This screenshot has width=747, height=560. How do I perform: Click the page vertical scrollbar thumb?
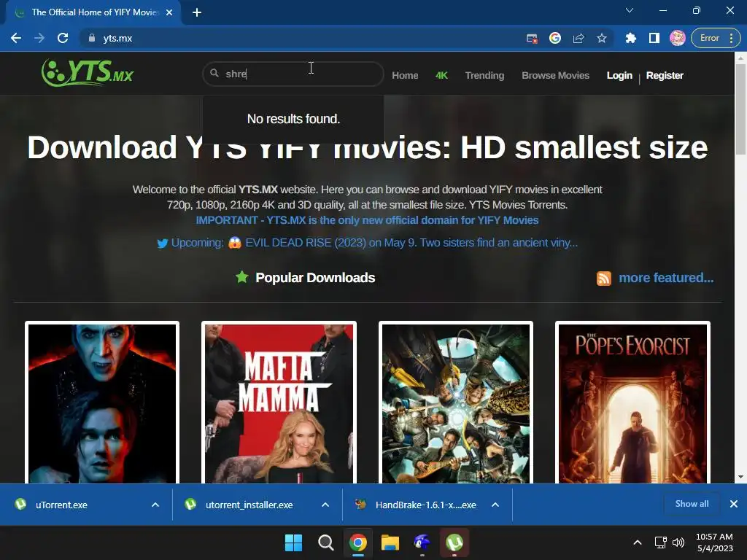point(740,109)
